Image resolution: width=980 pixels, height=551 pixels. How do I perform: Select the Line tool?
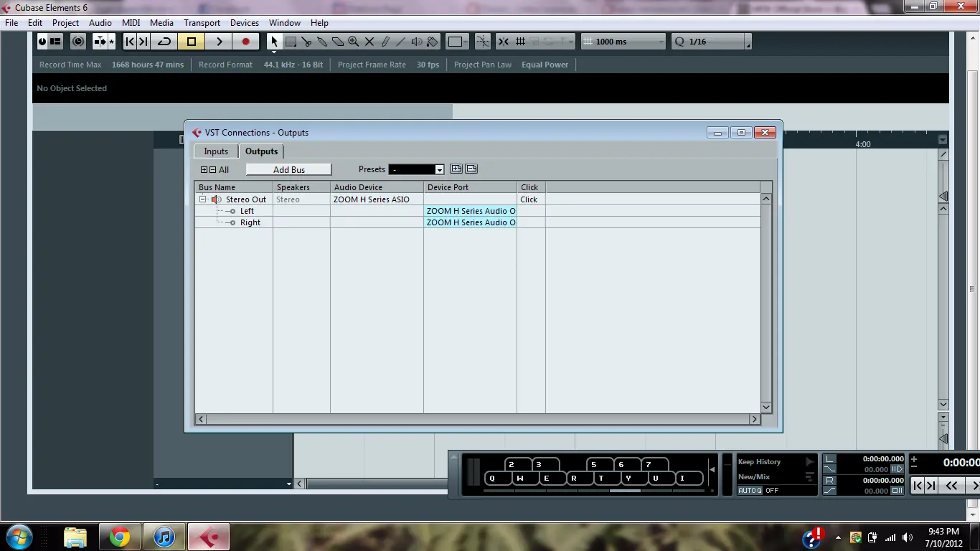(x=401, y=42)
